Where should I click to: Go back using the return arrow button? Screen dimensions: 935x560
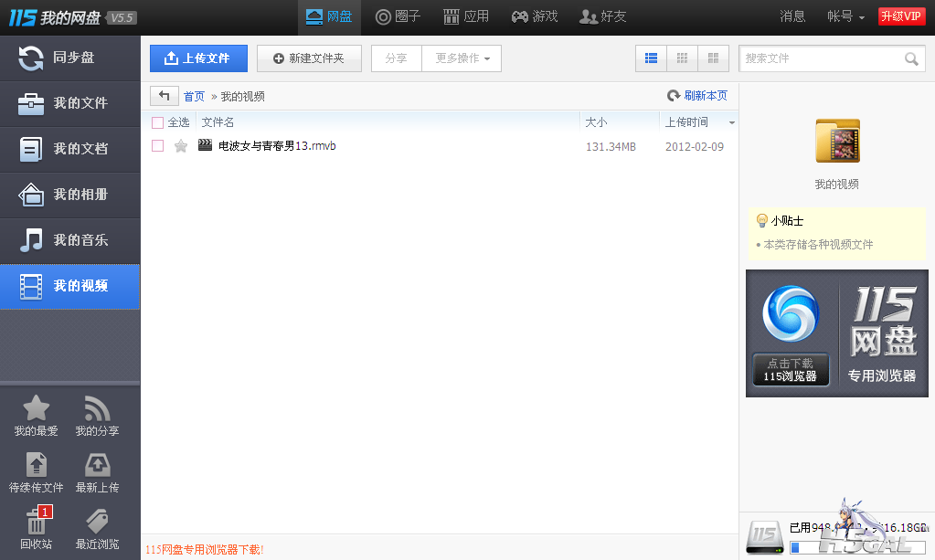point(164,96)
